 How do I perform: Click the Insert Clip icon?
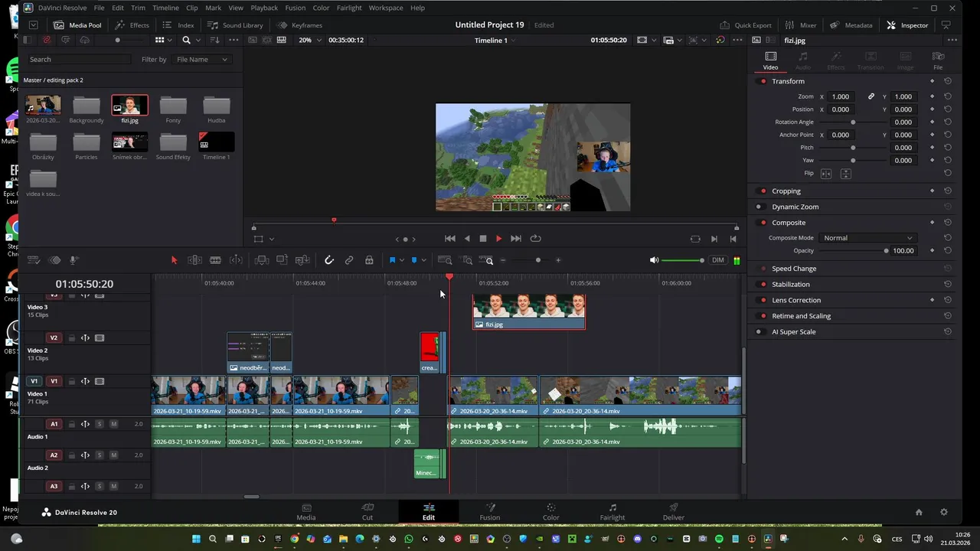pyautogui.click(x=262, y=260)
